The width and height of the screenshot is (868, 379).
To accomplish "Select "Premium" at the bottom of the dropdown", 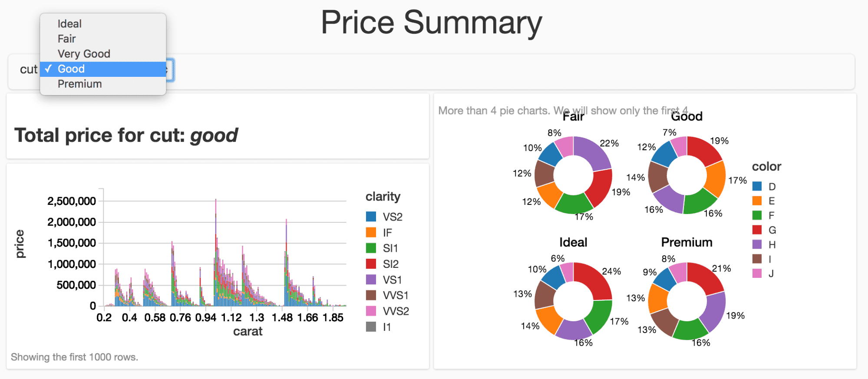I will [79, 83].
